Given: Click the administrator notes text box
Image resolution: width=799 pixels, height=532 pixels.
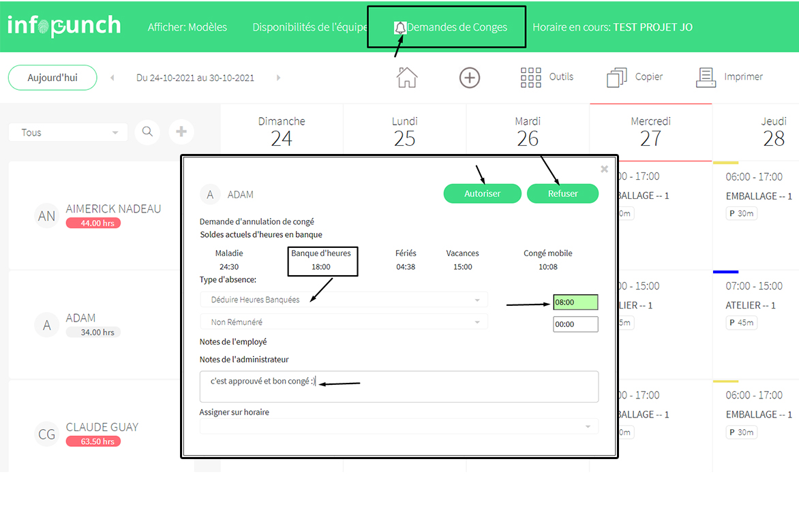Looking at the screenshot, I should [x=399, y=386].
